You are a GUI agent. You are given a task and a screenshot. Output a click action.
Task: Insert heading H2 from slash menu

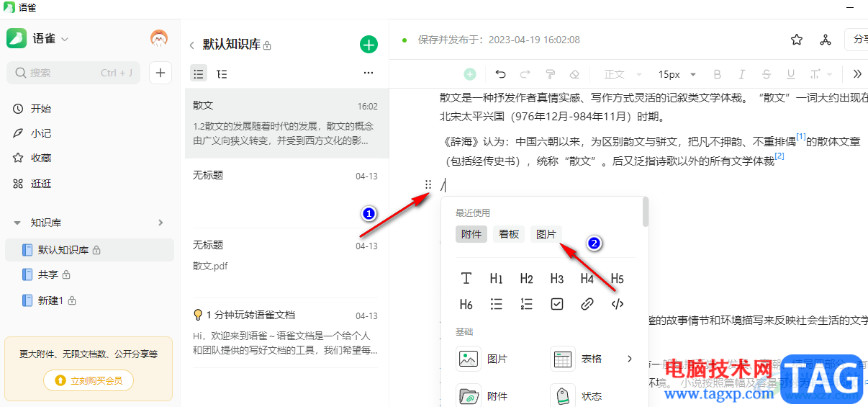tap(526, 279)
